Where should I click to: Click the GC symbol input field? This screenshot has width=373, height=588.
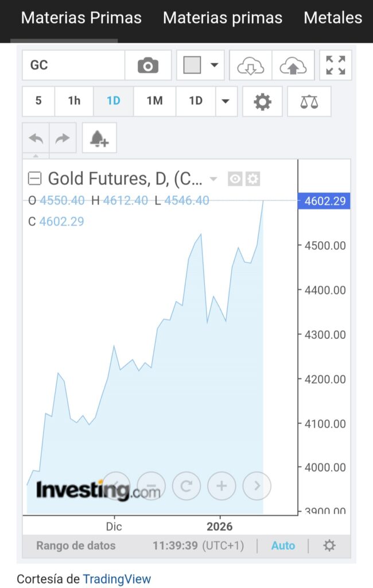click(73, 65)
